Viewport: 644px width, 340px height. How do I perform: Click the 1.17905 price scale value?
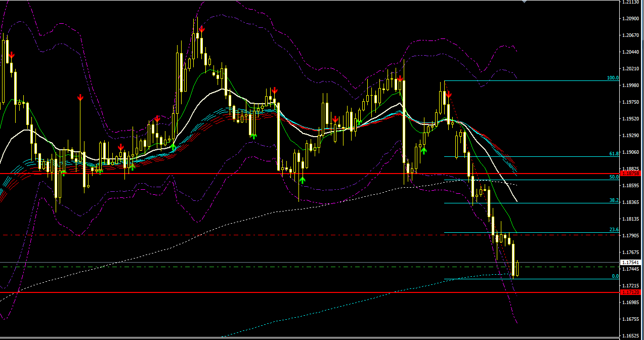630,236
